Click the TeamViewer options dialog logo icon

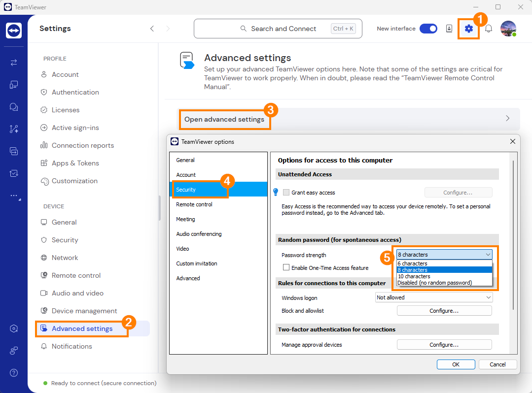coord(175,142)
